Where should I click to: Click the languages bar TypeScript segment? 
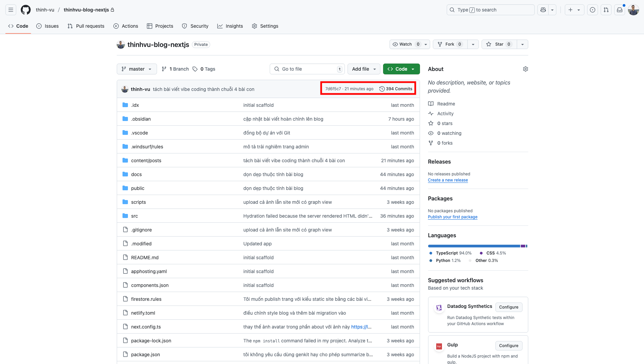474,246
